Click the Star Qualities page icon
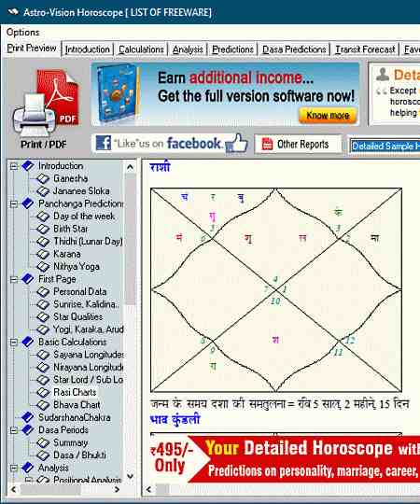The height and width of the screenshot is (504, 420). pyautogui.click(x=43, y=316)
